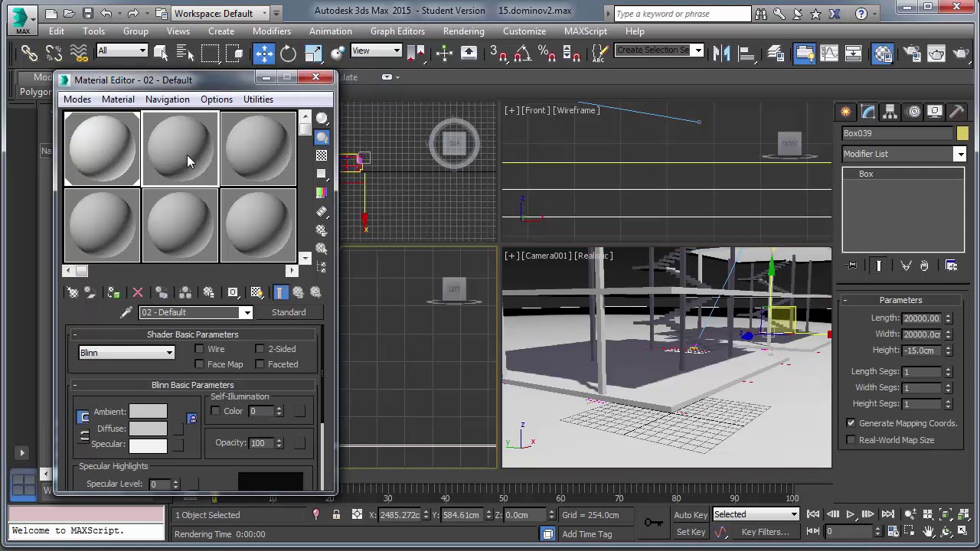Click the Align tool icon
Screen dimensions: 980x551
click(x=746, y=53)
